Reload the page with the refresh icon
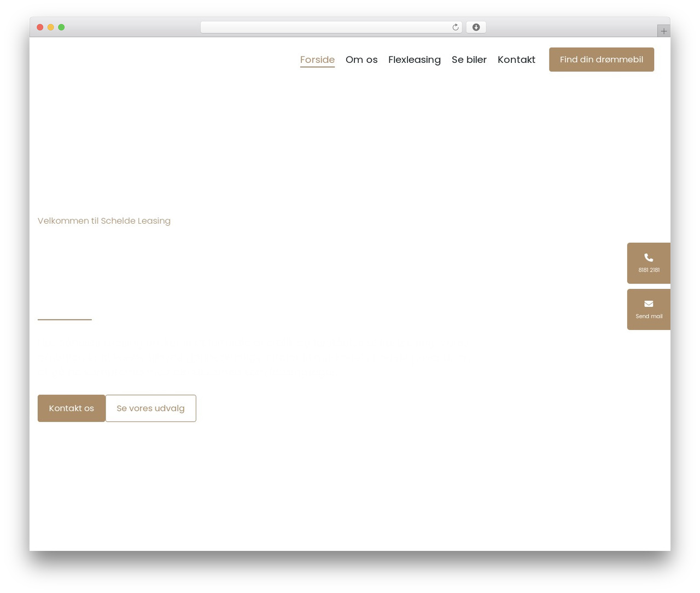 click(x=456, y=27)
